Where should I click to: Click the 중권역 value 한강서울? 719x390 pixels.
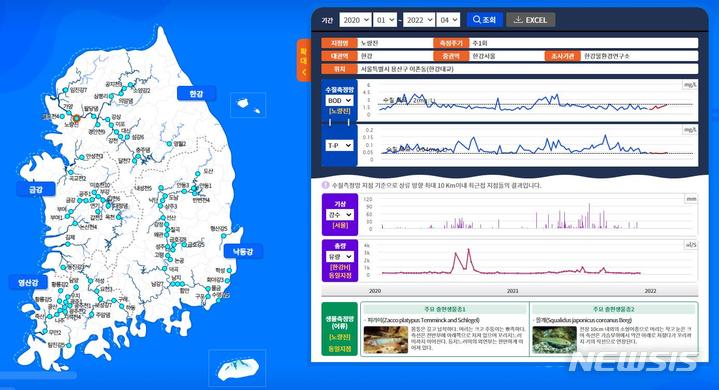click(x=507, y=56)
